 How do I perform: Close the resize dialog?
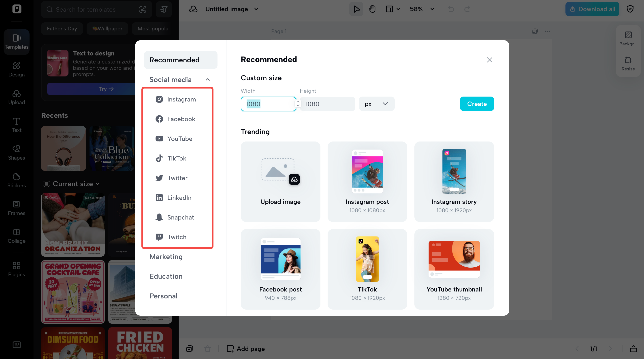(x=489, y=60)
